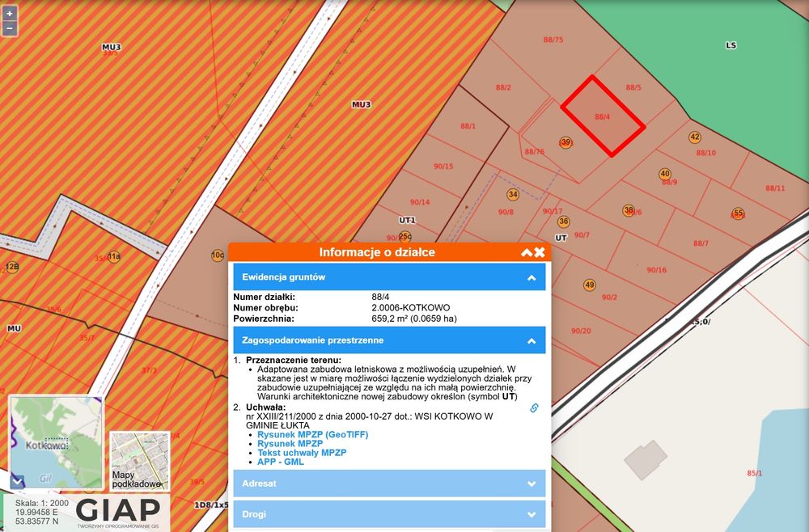The height and width of the screenshot is (532, 809).
Task: Click the LS forest zone label
Action: point(731,45)
